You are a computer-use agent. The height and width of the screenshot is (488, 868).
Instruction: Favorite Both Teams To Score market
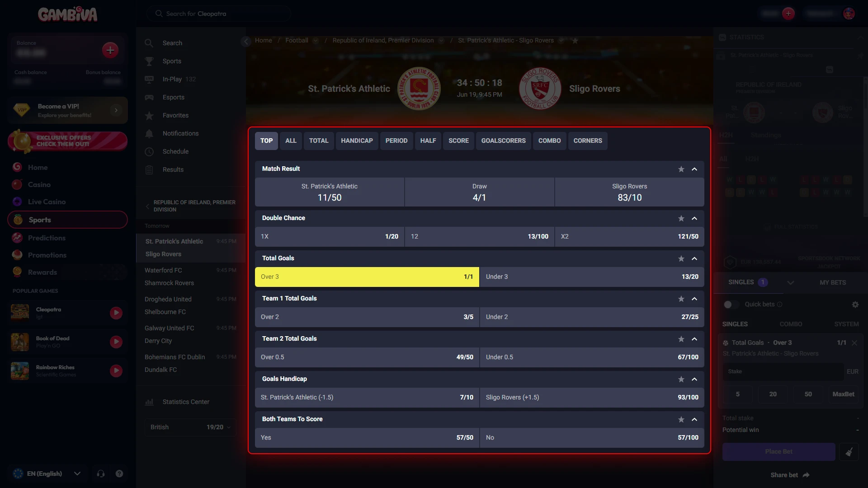(x=681, y=419)
